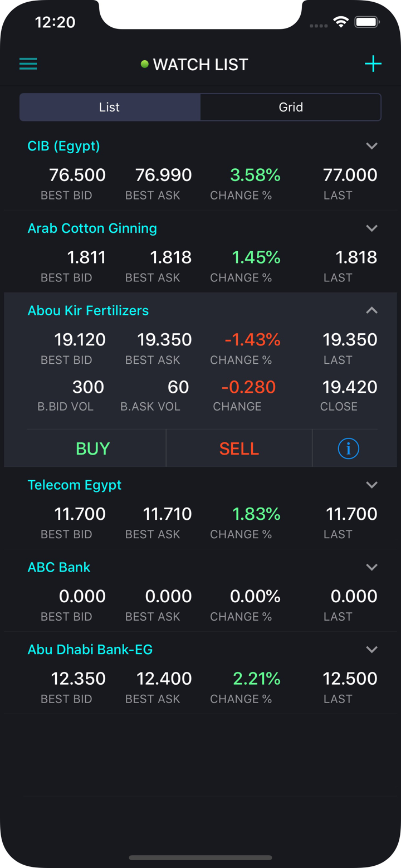
Task: Select the Abu Dhabi Bank-EG stock name
Action: click(90, 650)
